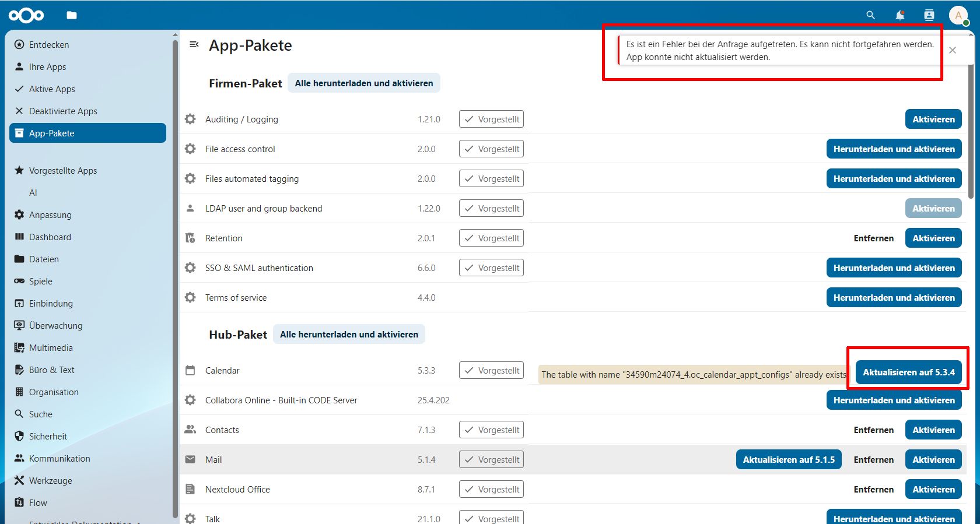Image resolution: width=980 pixels, height=524 pixels.
Task: Open the Nextcloud logo home link
Action: click(26, 15)
